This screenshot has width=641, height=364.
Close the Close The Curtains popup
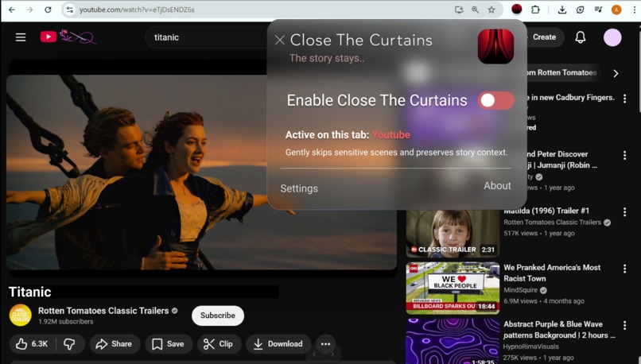[x=280, y=40]
